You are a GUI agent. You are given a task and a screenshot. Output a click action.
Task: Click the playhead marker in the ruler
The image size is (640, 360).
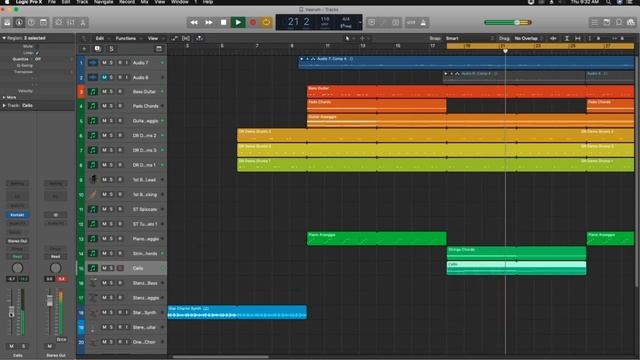click(505, 51)
